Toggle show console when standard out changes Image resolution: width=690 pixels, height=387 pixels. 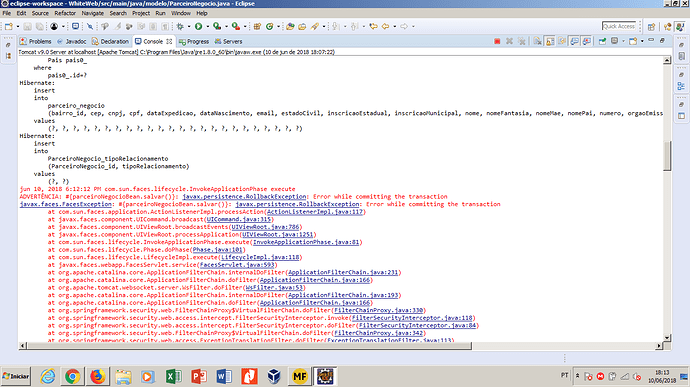tap(574, 41)
